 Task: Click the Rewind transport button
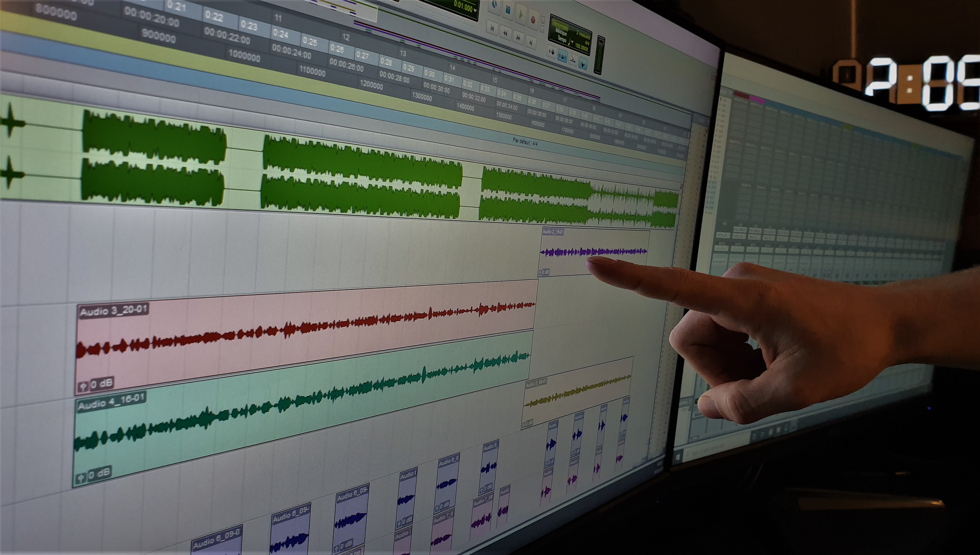click(506, 34)
